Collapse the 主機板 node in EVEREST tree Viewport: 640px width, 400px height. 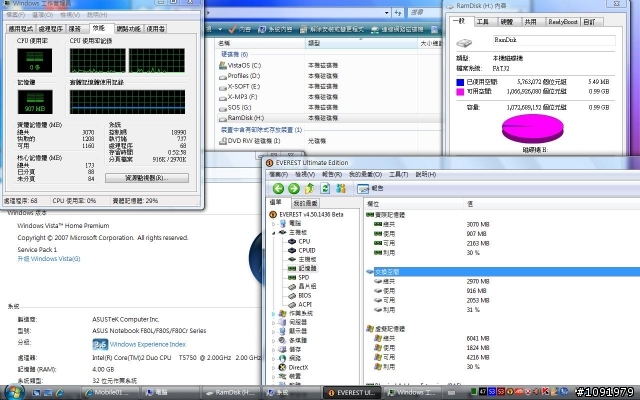pyautogui.click(x=273, y=232)
